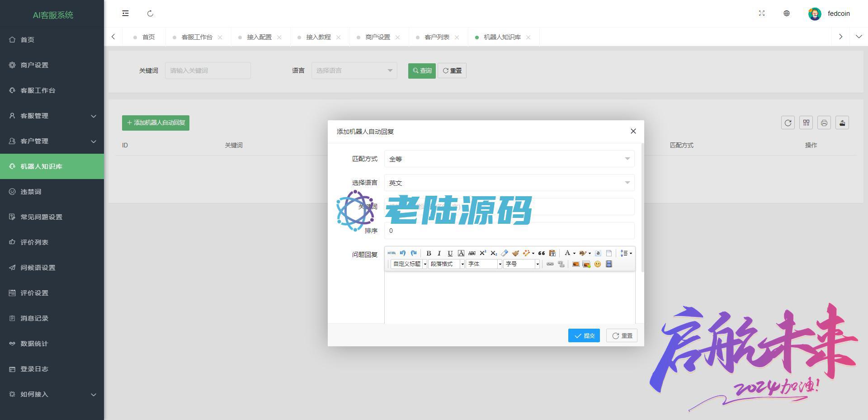The height and width of the screenshot is (420, 868).
Task: Insert a hyperlink with the chain icon
Action: 550,264
